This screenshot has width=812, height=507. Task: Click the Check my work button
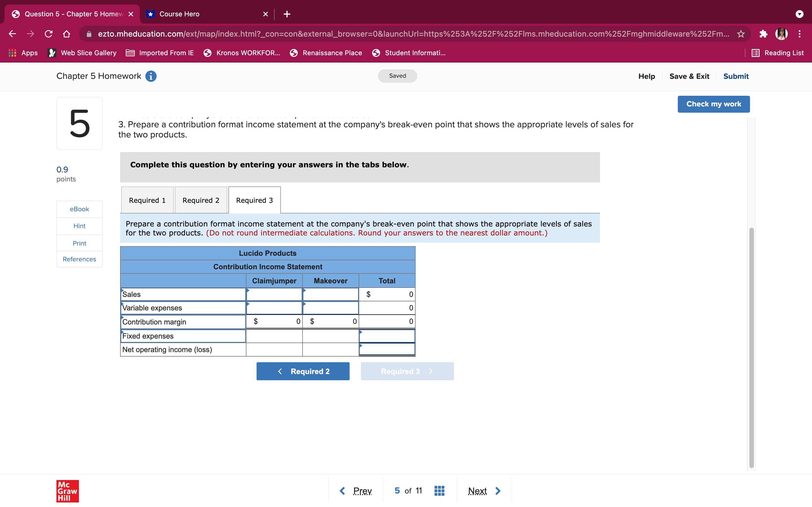[x=713, y=104]
